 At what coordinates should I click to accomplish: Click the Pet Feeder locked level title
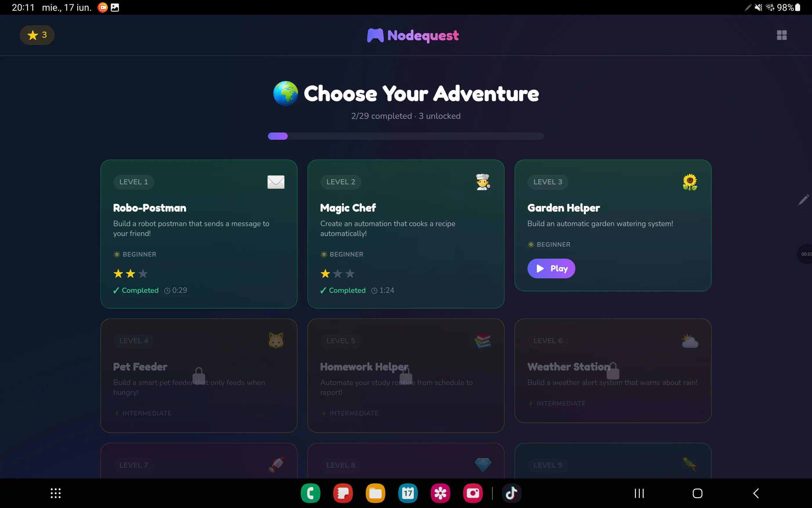140,367
